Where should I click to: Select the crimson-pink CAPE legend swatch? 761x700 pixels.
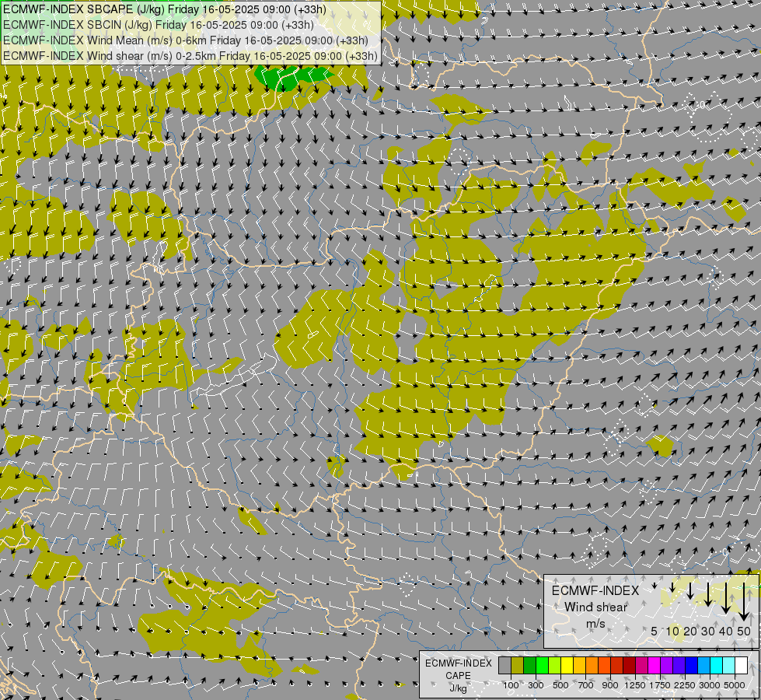point(641,665)
